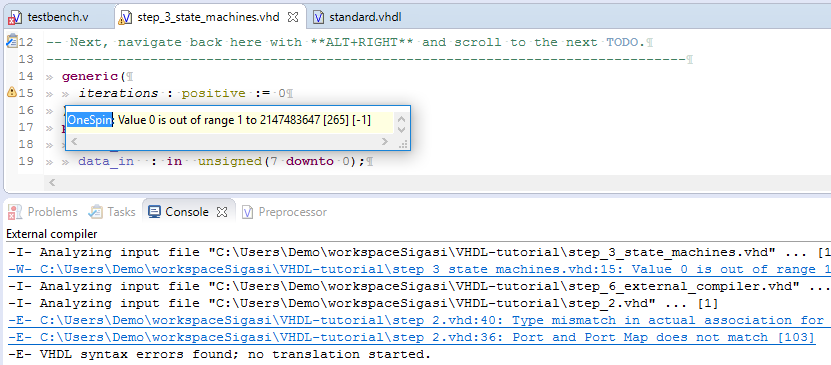
Task: Click the editor horizontal scroll left arrow
Action: pyautogui.click(x=51, y=182)
